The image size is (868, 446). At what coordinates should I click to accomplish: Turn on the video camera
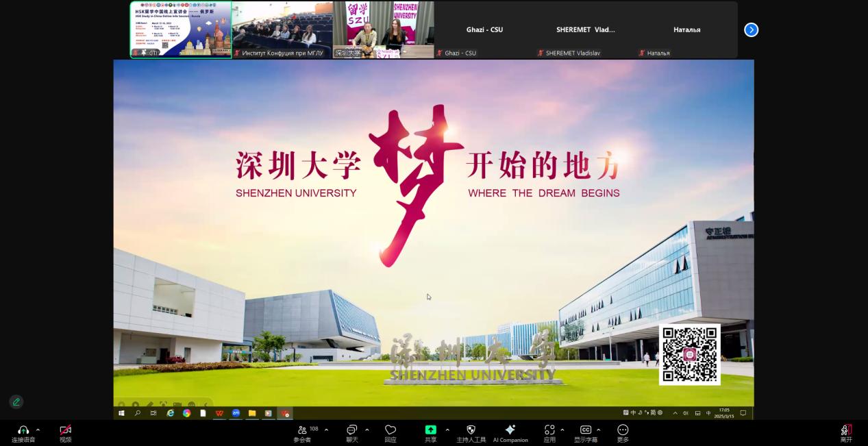click(x=65, y=430)
